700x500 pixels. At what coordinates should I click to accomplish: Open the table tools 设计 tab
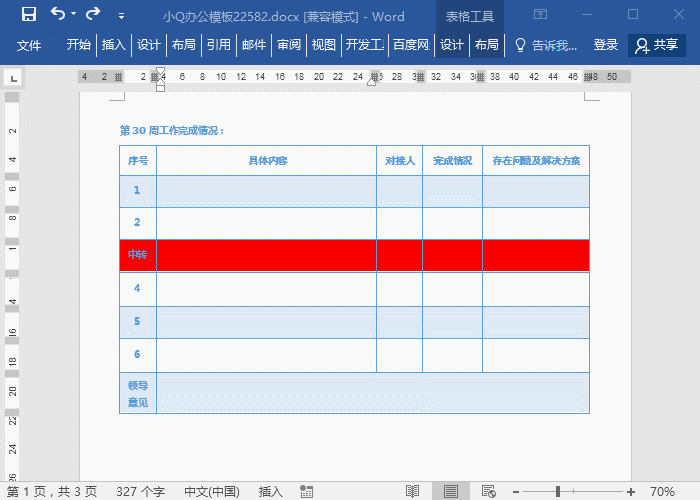pyautogui.click(x=452, y=45)
